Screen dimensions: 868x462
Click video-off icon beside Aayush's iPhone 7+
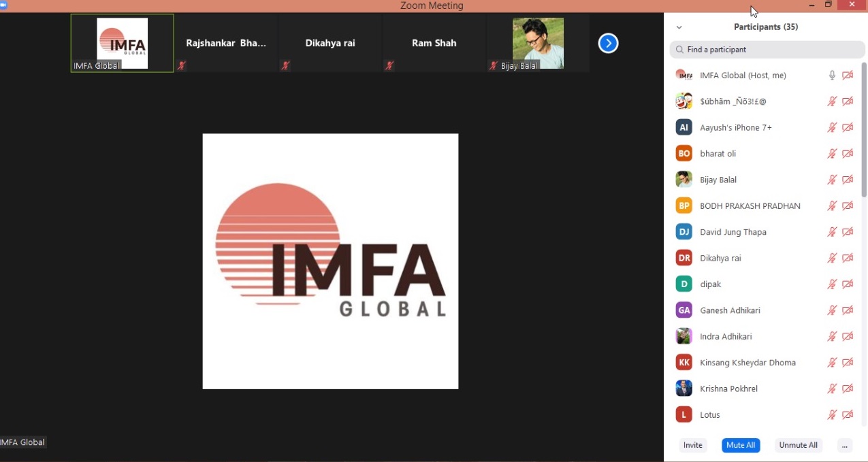[848, 128]
